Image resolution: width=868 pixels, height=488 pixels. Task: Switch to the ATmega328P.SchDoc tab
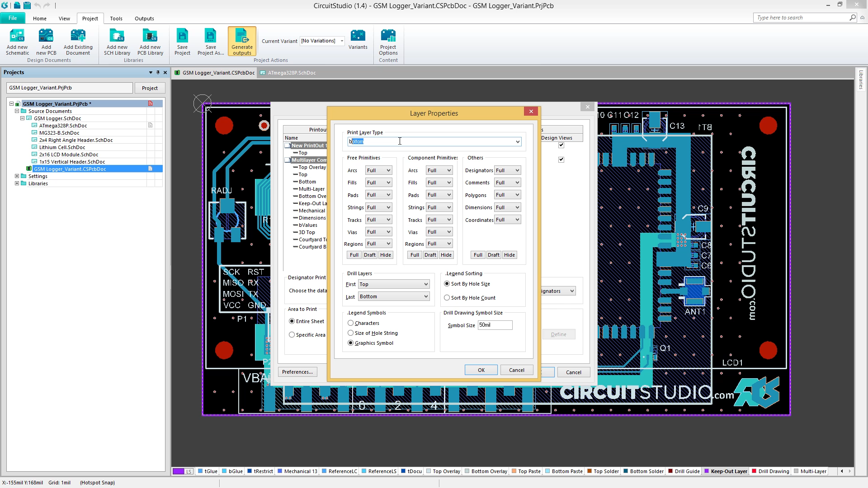291,72
